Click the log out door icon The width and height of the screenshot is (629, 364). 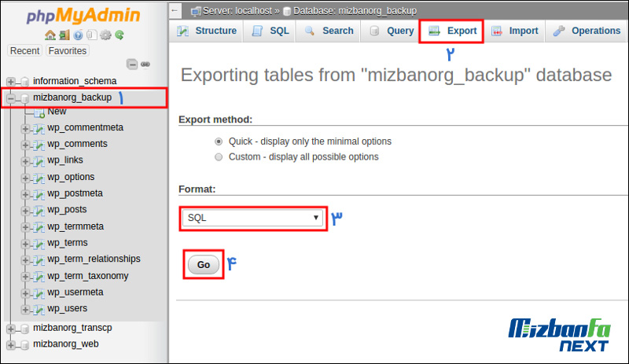click(64, 35)
